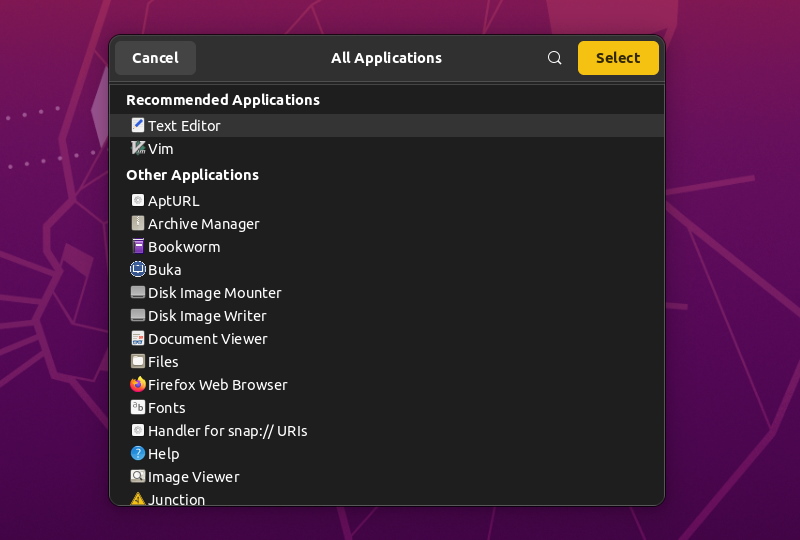Choose Files in Other Applications
This screenshot has height=540, width=800.
(163, 362)
